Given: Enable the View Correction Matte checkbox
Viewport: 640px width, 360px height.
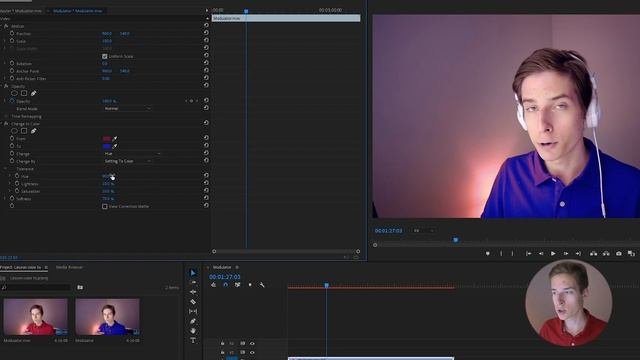Looking at the screenshot, I should click(104, 207).
